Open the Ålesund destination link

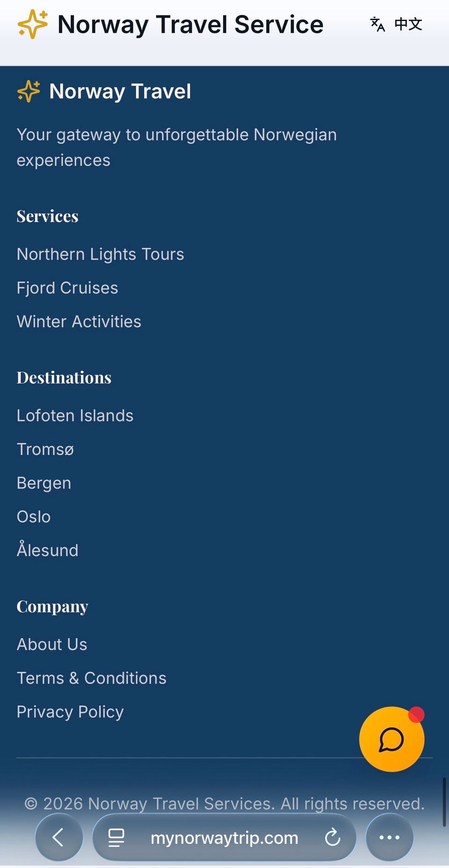pyautogui.click(x=48, y=549)
